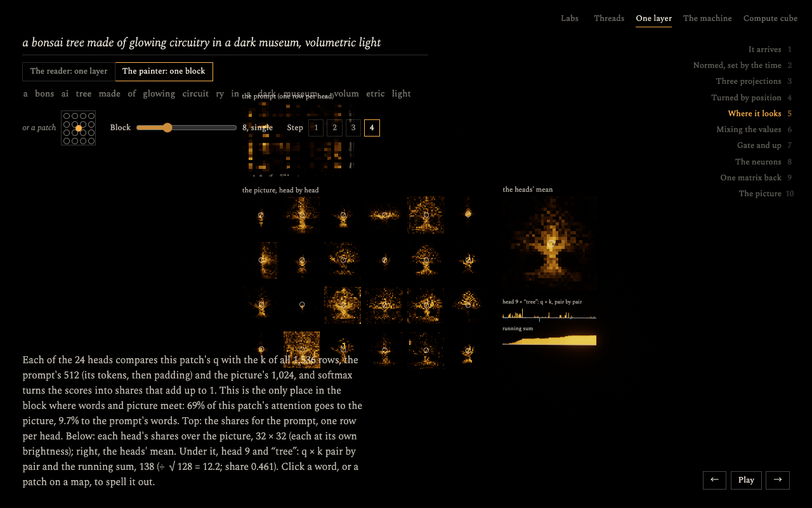This screenshot has height=508, width=812.
Task: Click the heads' mean attention map
Action: coord(550,243)
